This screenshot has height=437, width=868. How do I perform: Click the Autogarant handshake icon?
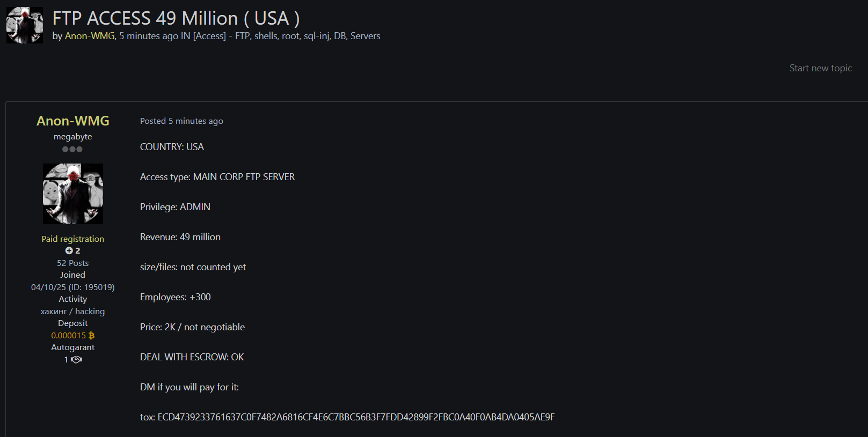77,360
